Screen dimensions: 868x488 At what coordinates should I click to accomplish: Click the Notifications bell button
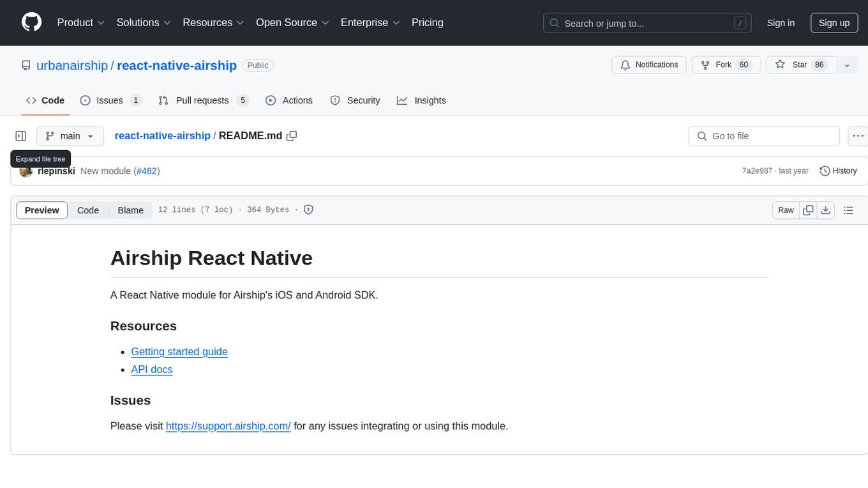pyautogui.click(x=649, y=65)
